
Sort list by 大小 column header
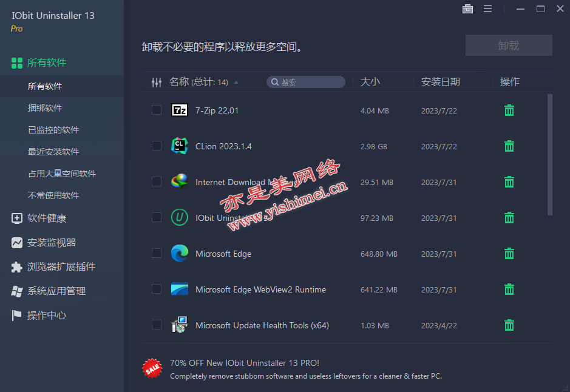point(370,82)
